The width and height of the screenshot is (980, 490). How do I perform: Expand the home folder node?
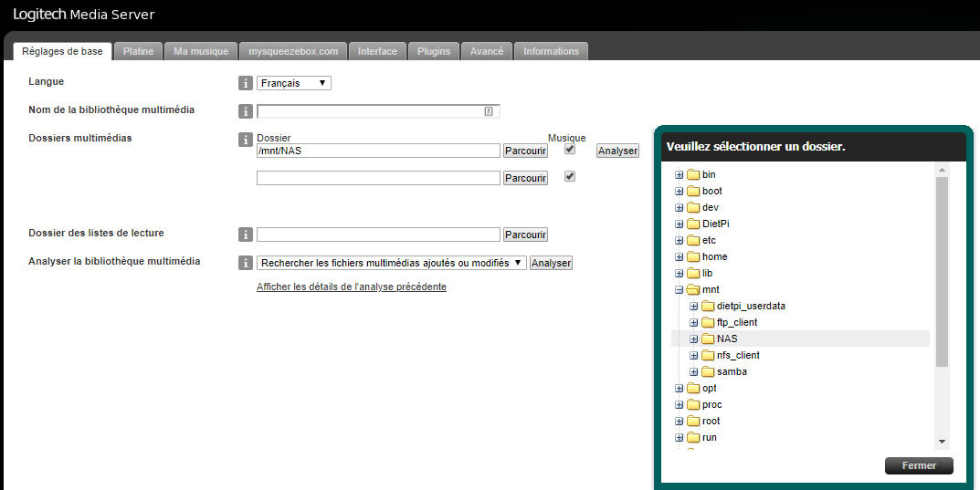click(x=679, y=256)
